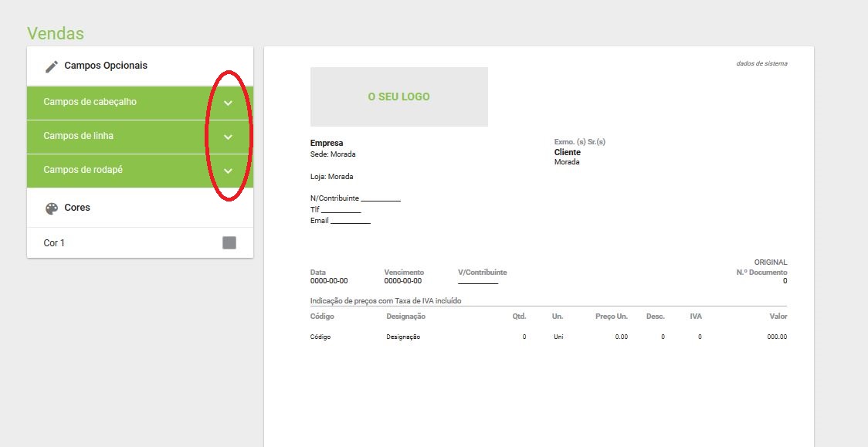868x447 pixels.
Task: Click the Preço Un. column header
Action: 611,317
